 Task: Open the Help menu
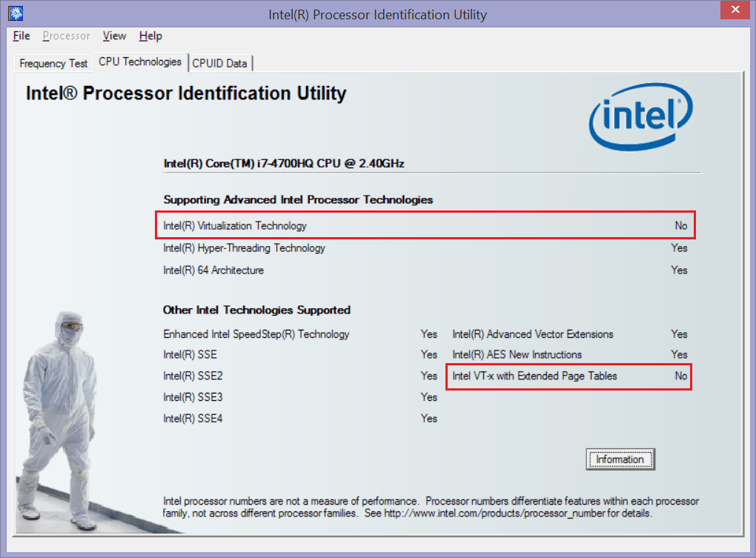coord(150,36)
